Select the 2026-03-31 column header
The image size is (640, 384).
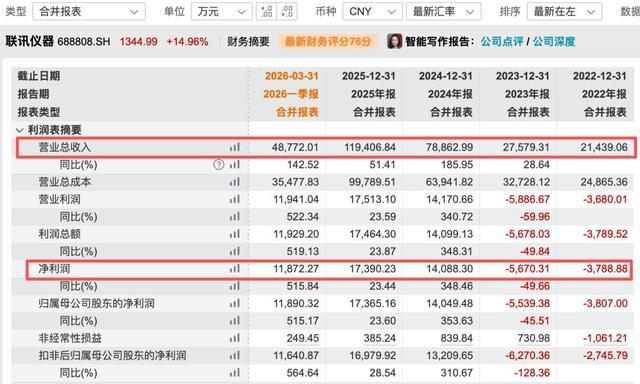click(x=291, y=76)
